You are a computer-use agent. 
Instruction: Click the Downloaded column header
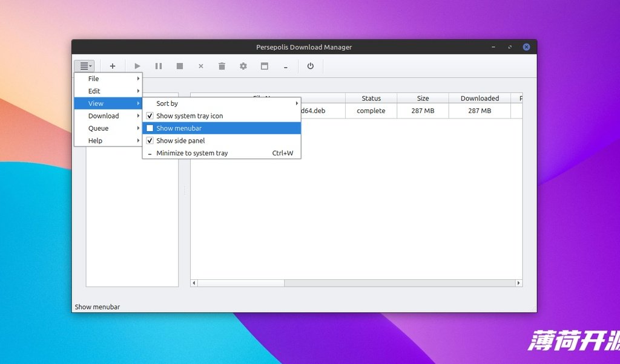point(480,99)
